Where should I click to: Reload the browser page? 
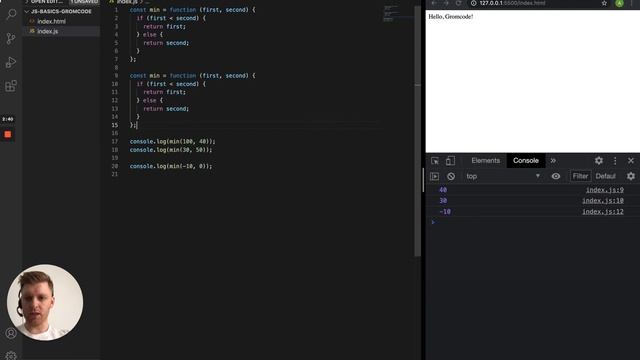click(x=458, y=3)
